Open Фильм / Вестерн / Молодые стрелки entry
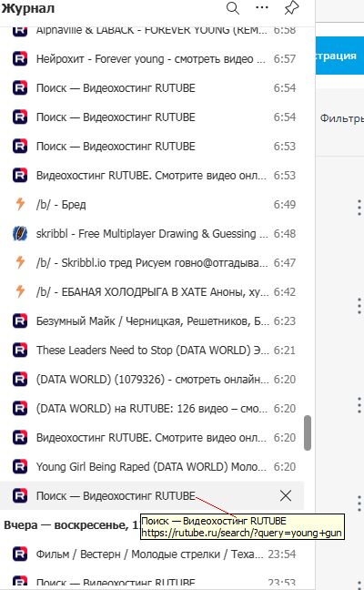The width and height of the screenshot is (364, 590). [152, 554]
